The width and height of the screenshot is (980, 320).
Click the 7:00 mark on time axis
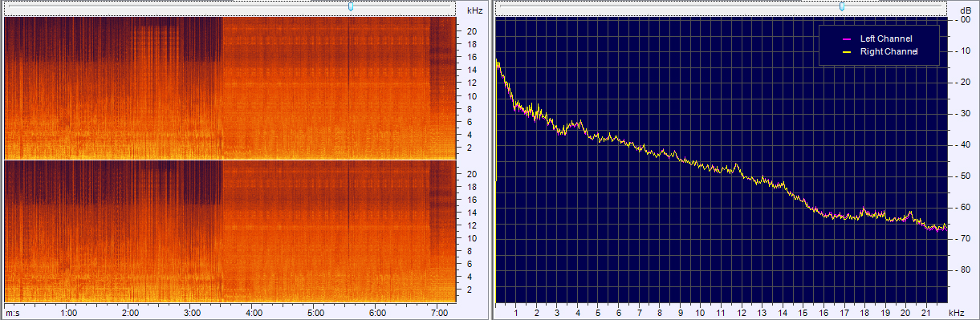(439, 313)
